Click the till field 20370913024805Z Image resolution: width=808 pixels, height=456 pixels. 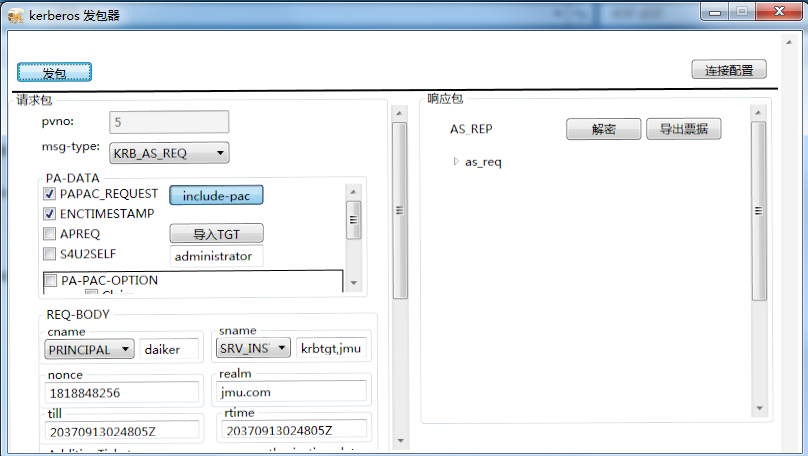click(x=122, y=431)
